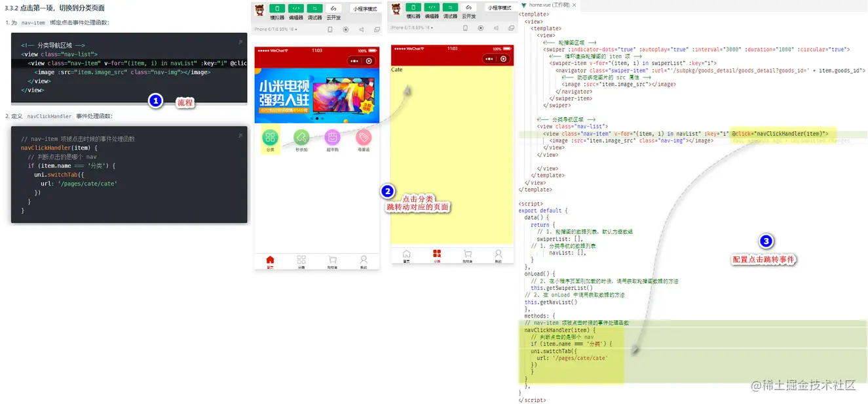
Task: Tap the pink 母婴品 nav icon
Action: [x=364, y=137]
